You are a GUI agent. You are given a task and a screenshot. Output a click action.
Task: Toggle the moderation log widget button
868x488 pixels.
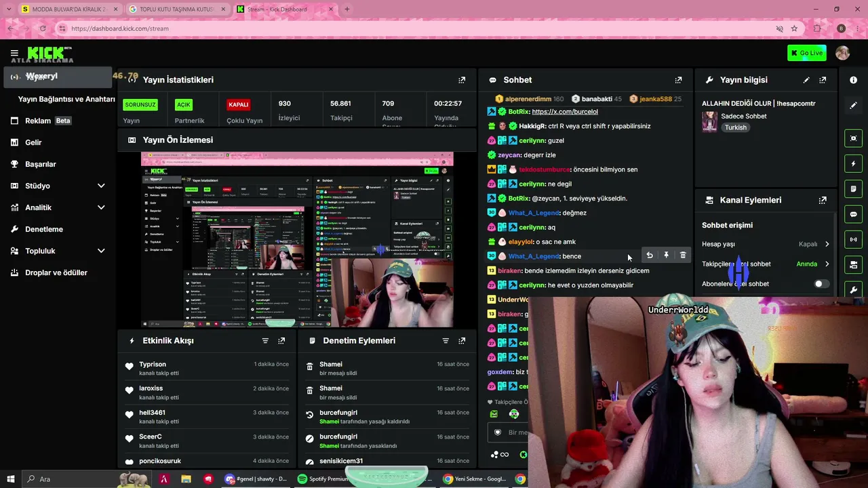point(853,188)
